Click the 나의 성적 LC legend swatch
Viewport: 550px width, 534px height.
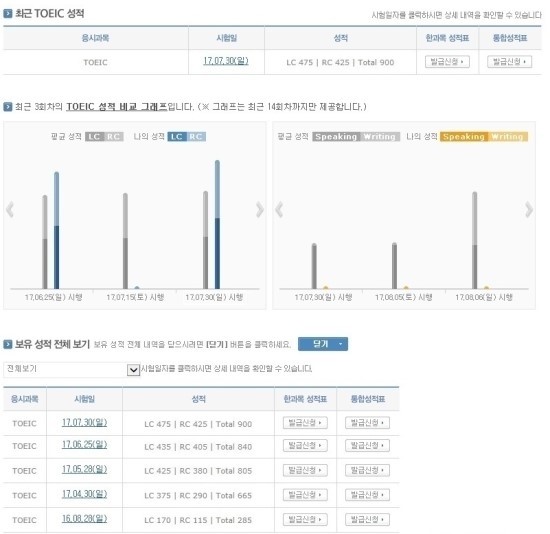click(177, 136)
